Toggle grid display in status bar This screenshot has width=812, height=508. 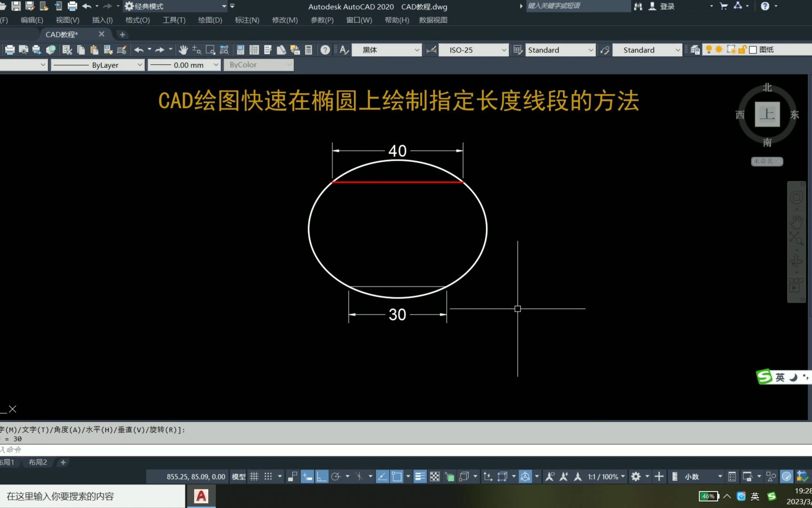pyautogui.click(x=254, y=476)
